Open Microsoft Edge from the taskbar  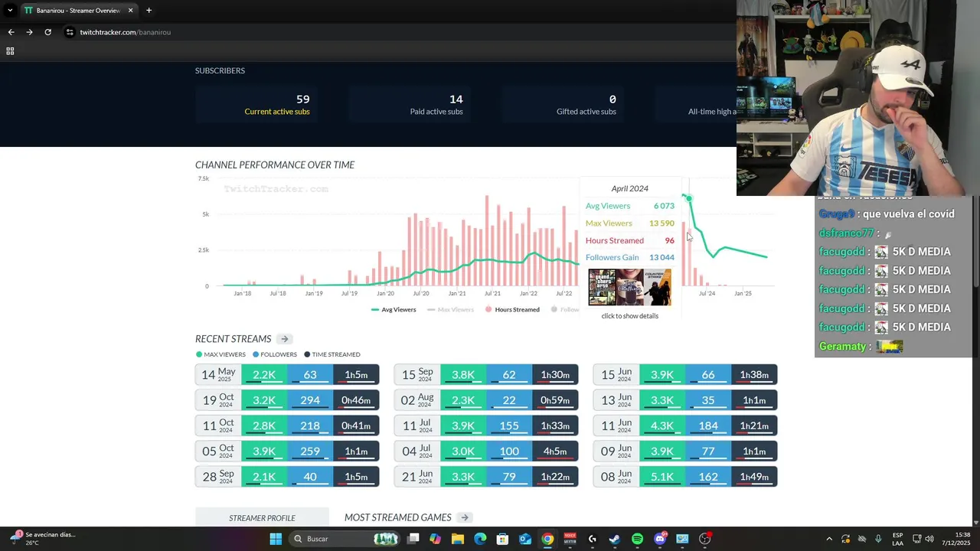480,539
